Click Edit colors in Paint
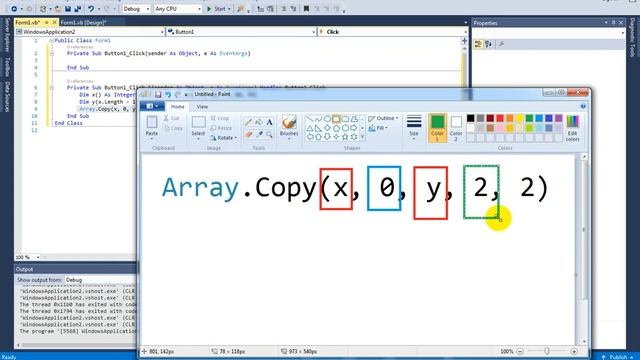This screenshot has height=360, width=640. [x=572, y=128]
